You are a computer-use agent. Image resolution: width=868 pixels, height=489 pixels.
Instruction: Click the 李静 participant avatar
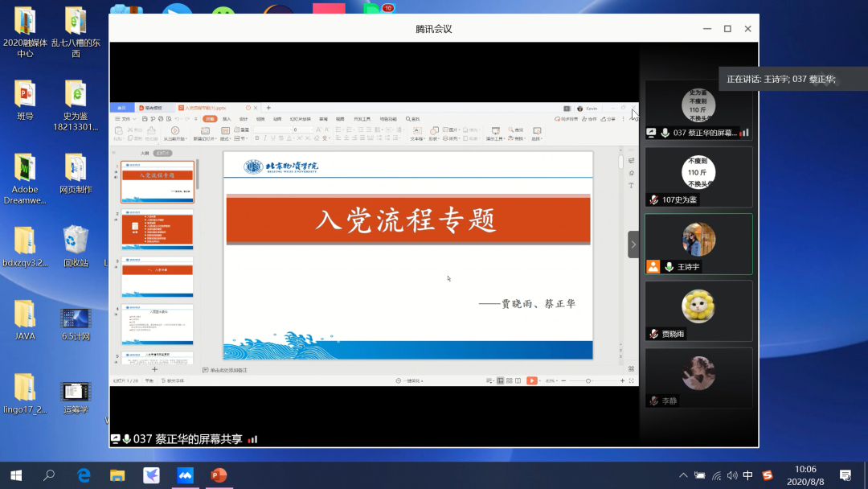tap(698, 373)
